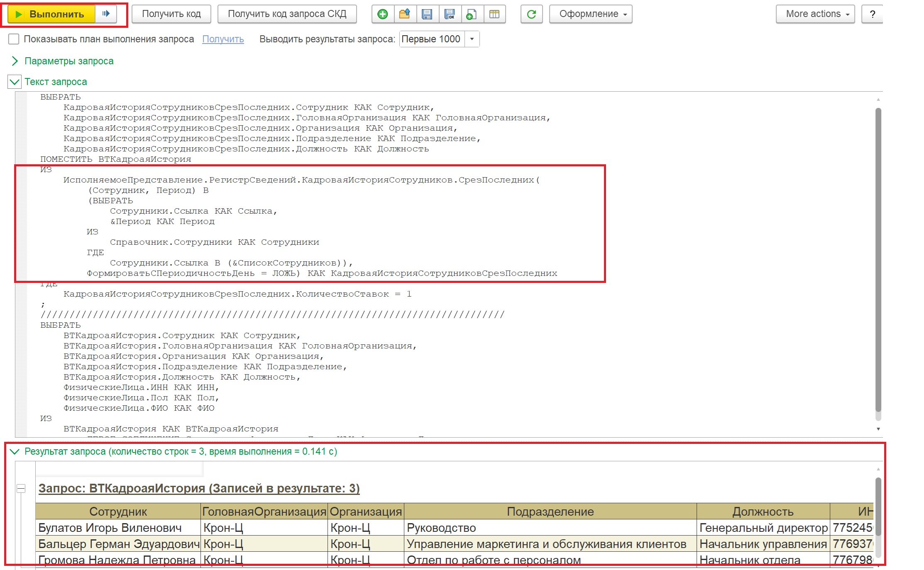Enable Показывать план выполнения запроса checkbox
The height and width of the screenshot is (570, 924).
pyautogui.click(x=14, y=39)
